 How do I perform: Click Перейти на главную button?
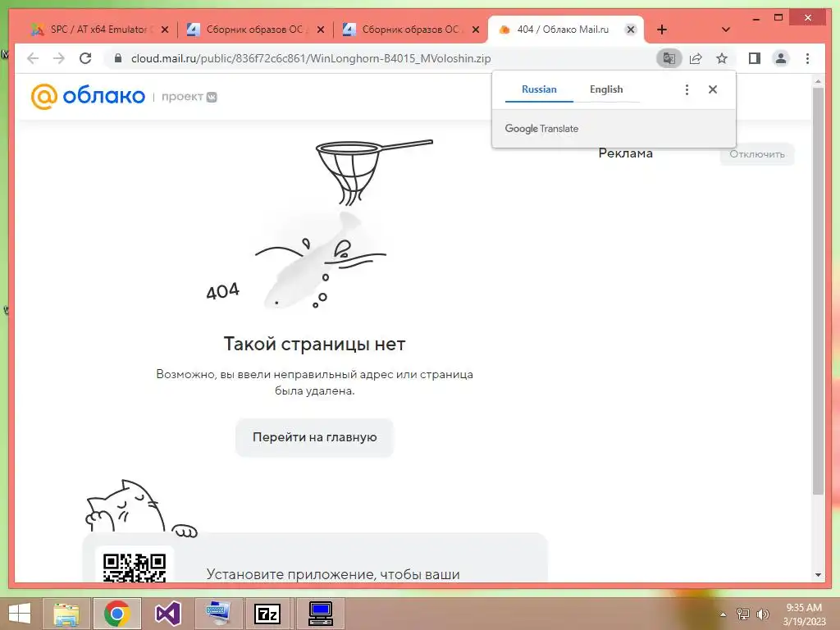tap(314, 437)
